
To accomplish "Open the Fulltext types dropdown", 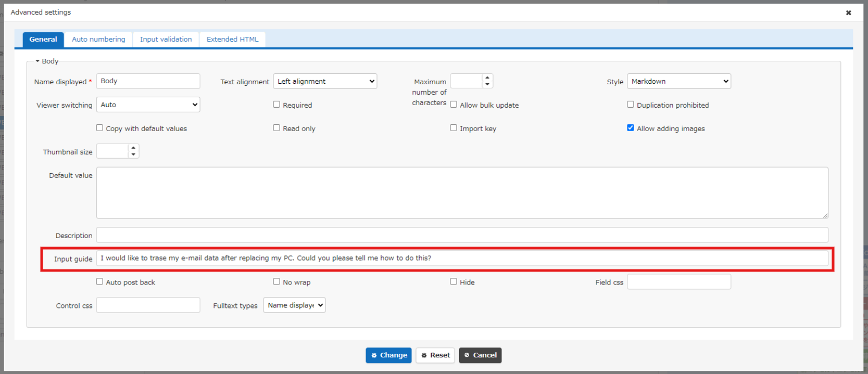I will [x=294, y=305].
